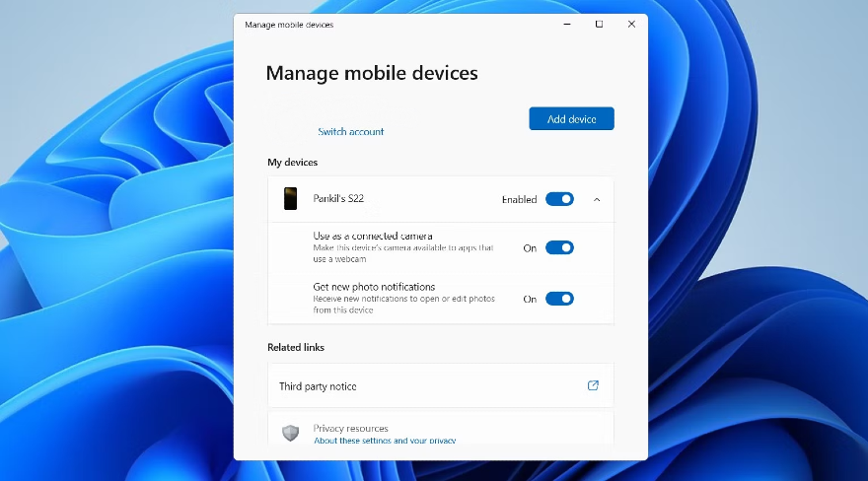Turn off Get new photo notifications

(x=559, y=299)
